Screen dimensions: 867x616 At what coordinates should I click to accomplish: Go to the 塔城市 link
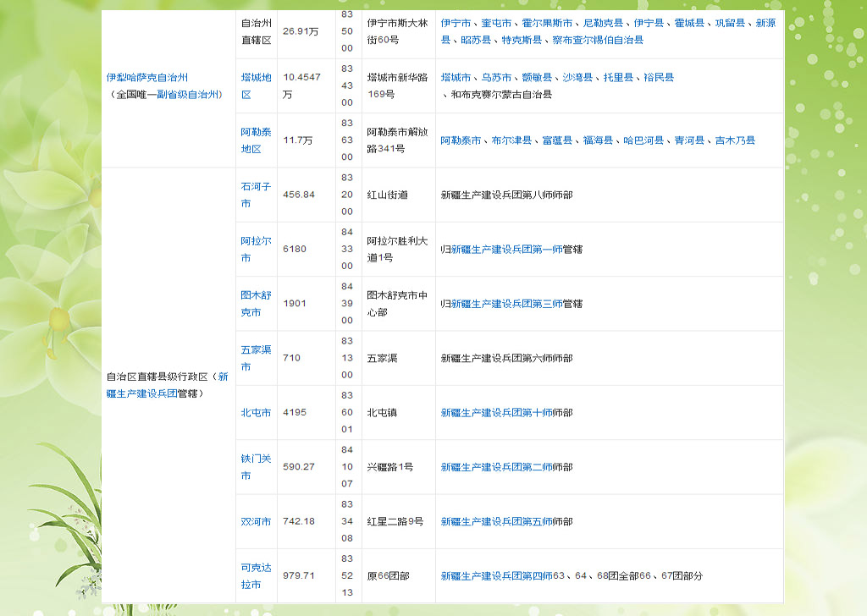coord(456,77)
